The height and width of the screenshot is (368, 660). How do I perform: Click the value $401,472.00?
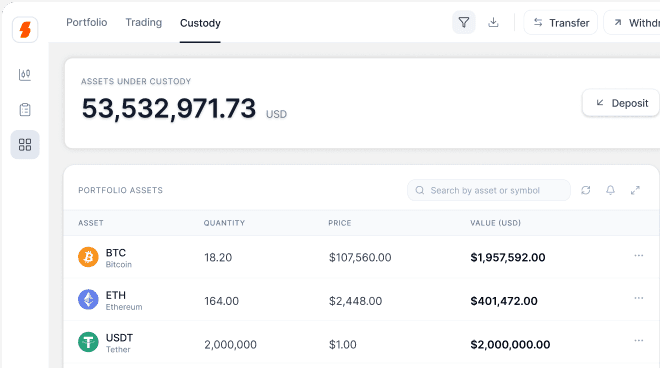coord(504,301)
